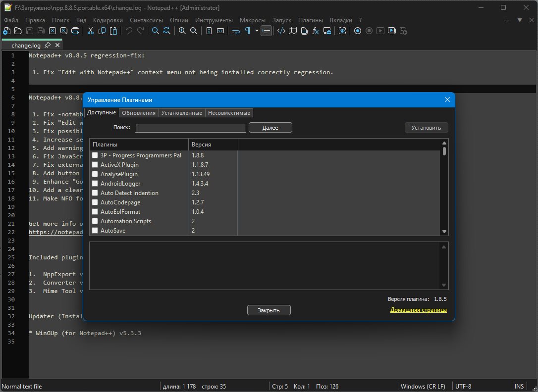Tick the AndroidLogger plugin checkbox
The image size is (538, 392).
pyautogui.click(x=95, y=184)
